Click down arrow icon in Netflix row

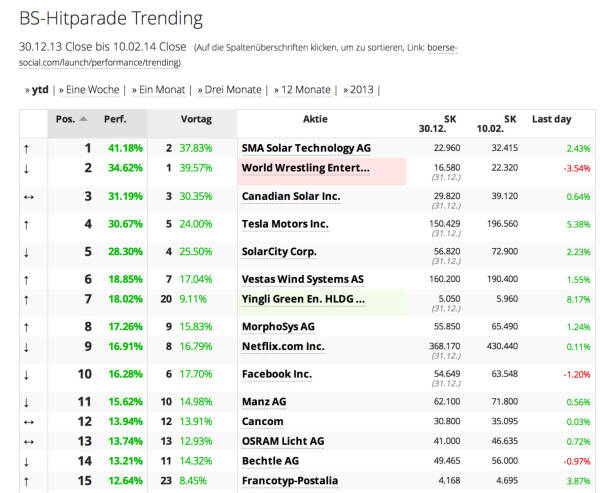pos(26,347)
